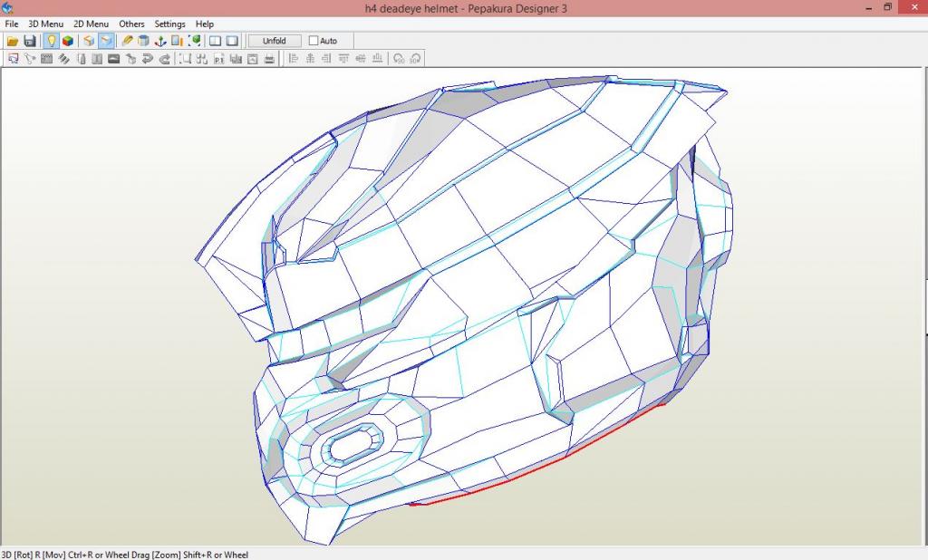Click the rotate 90 clockwise icon
This screenshot has height=560, width=928.
point(415,59)
